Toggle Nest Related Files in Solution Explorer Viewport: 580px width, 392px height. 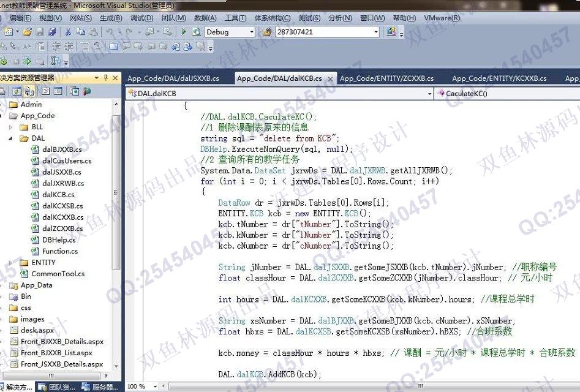[x=29, y=91]
